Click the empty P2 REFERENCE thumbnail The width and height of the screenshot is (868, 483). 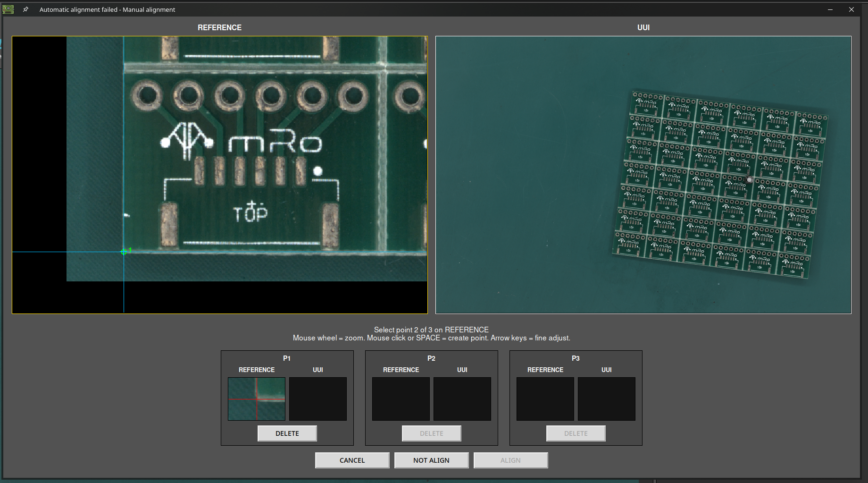[401, 399]
